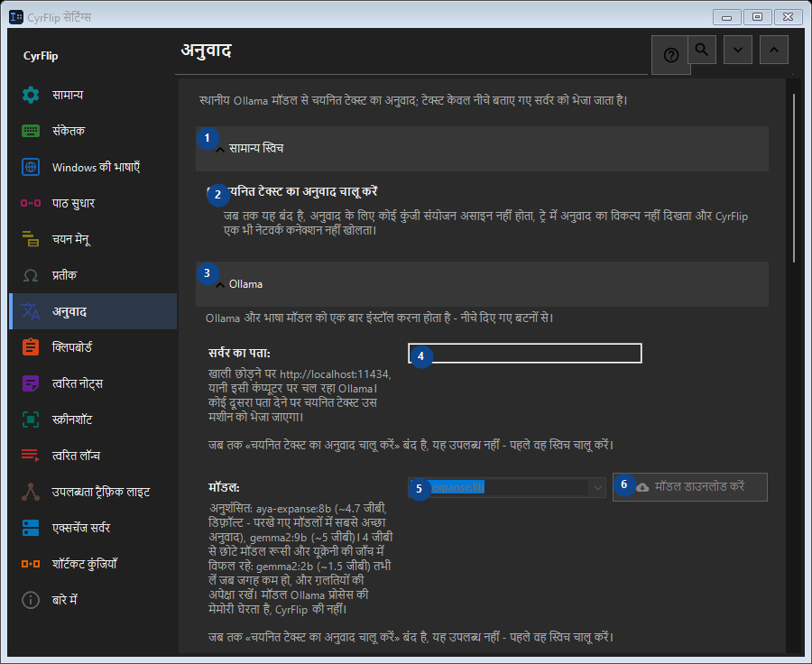Show the बारे में about page

[x=93, y=600]
